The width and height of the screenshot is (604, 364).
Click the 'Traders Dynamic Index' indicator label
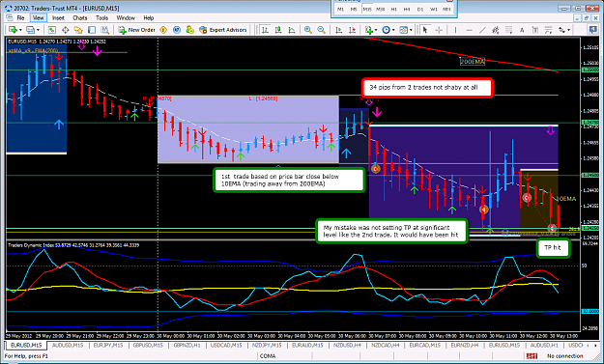[x=32, y=245]
